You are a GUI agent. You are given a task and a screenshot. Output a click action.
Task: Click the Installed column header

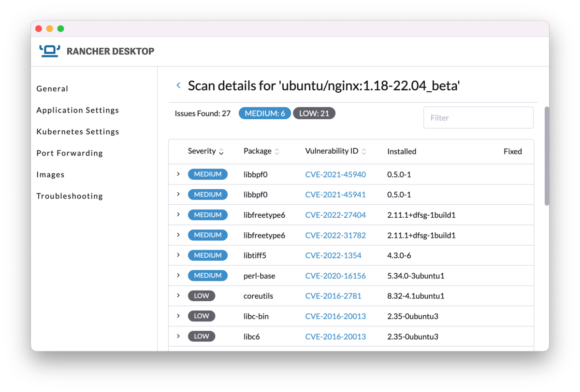(402, 151)
